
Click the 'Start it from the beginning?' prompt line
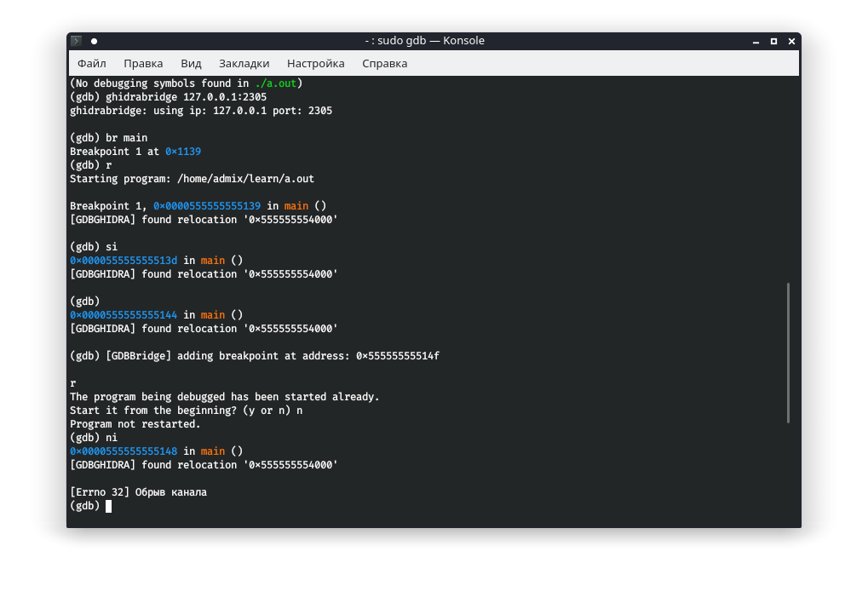pyautogui.click(x=186, y=411)
